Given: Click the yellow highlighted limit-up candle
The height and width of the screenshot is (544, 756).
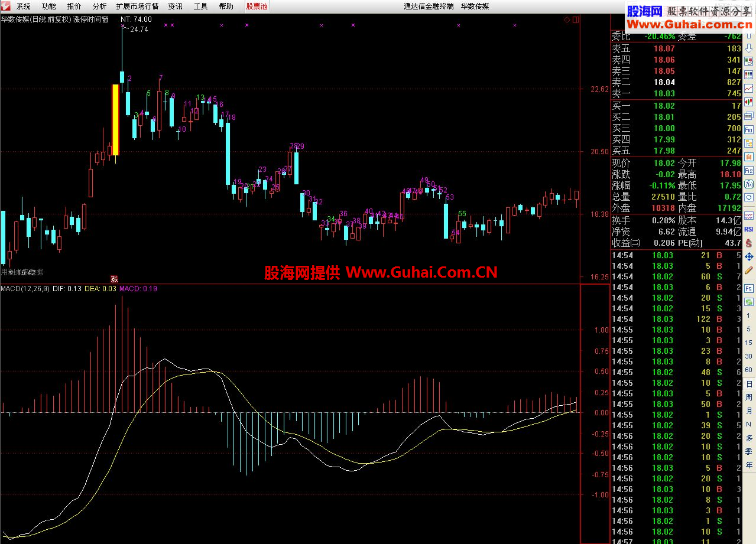Looking at the screenshot, I should pyautogui.click(x=116, y=120).
